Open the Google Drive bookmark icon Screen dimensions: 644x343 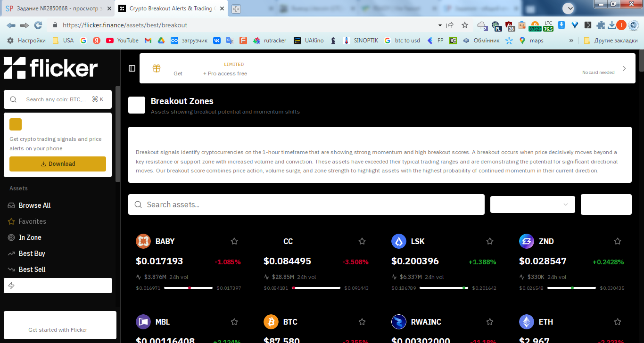[161, 41]
